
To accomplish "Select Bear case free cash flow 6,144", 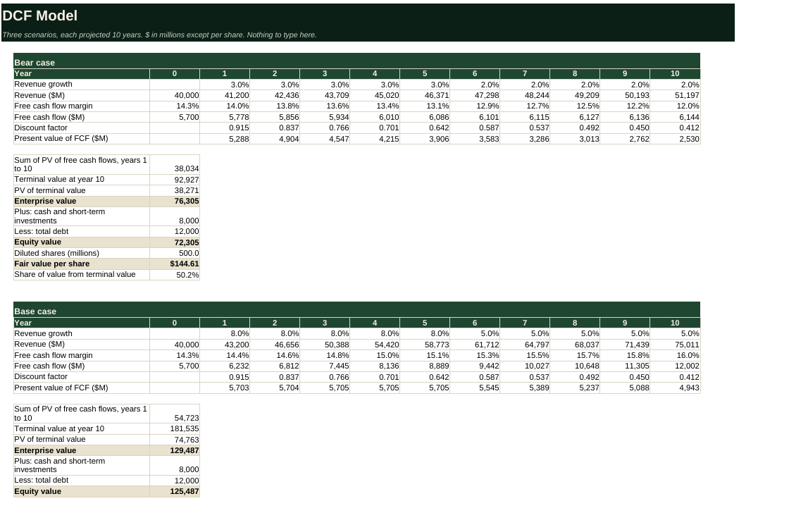I will pos(675,117).
